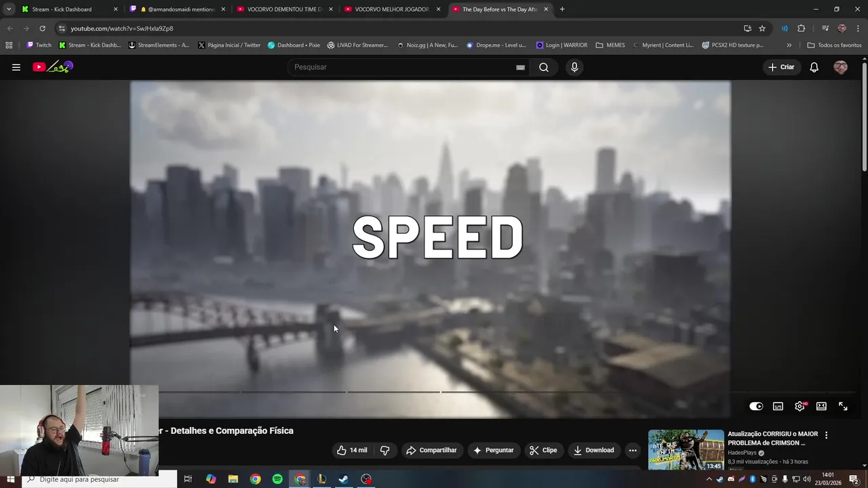Click the Criar button

click(x=781, y=67)
